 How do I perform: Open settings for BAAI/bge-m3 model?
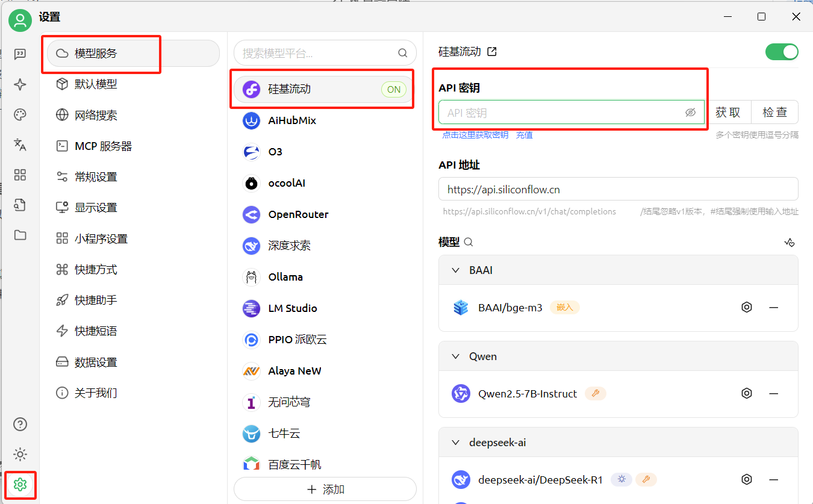coord(747,307)
